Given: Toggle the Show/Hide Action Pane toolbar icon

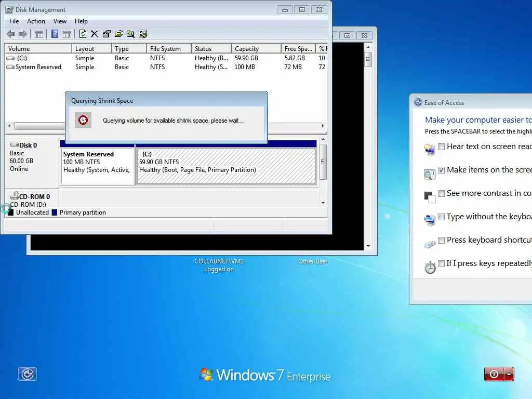Looking at the screenshot, I should tap(67, 34).
